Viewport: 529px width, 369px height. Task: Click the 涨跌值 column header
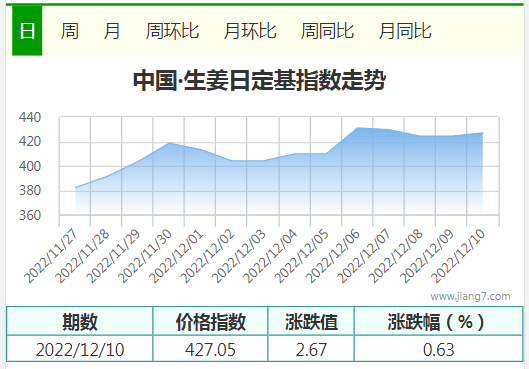tap(311, 321)
